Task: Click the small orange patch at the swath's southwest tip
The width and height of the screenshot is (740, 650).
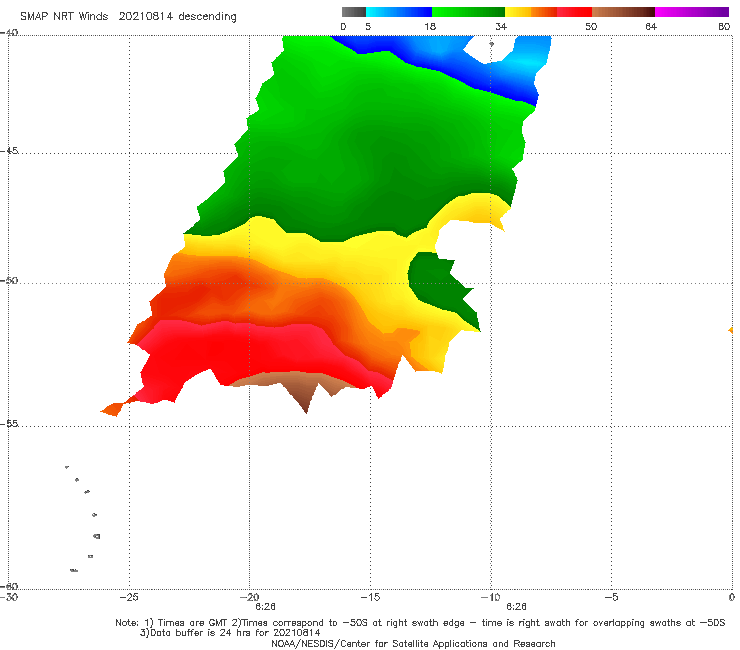Action: point(112,409)
